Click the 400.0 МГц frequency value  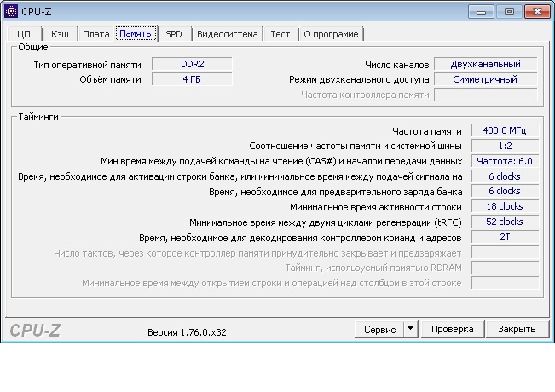505,130
